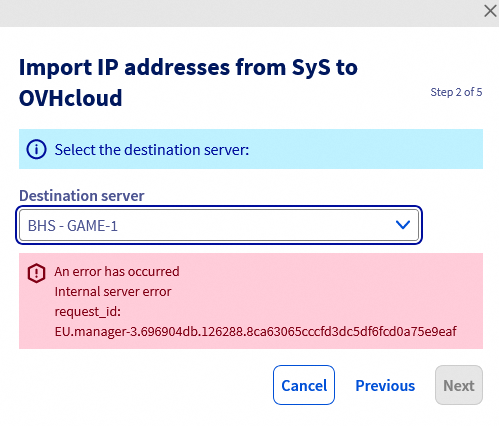Close the import dialog with the X icon
499x426 pixels.
coord(490,11)
